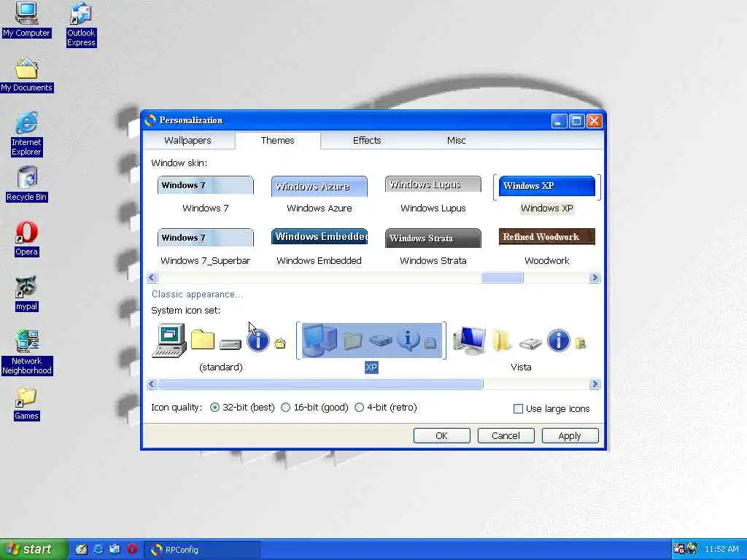Click Cancel in Personalization dialog

pyautogui.click(x=506, y=436)
